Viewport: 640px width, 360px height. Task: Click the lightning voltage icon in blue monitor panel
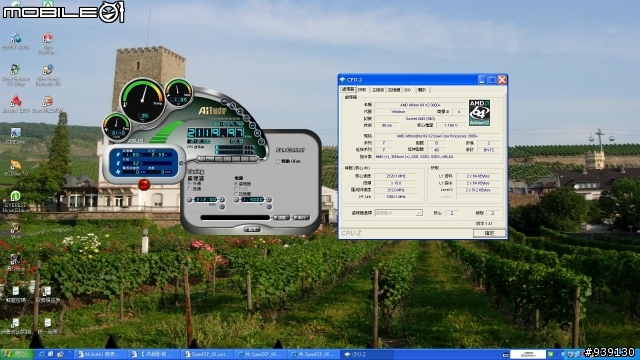point(118,154)
